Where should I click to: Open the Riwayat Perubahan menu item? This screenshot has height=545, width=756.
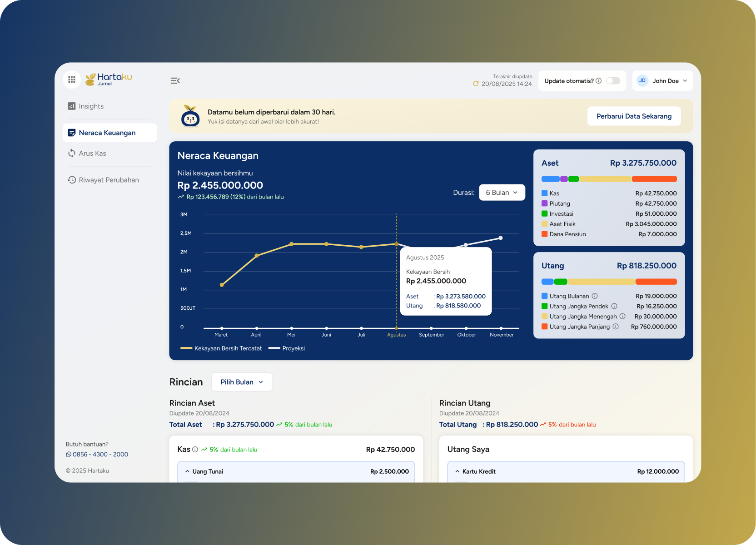click(109, 180)
